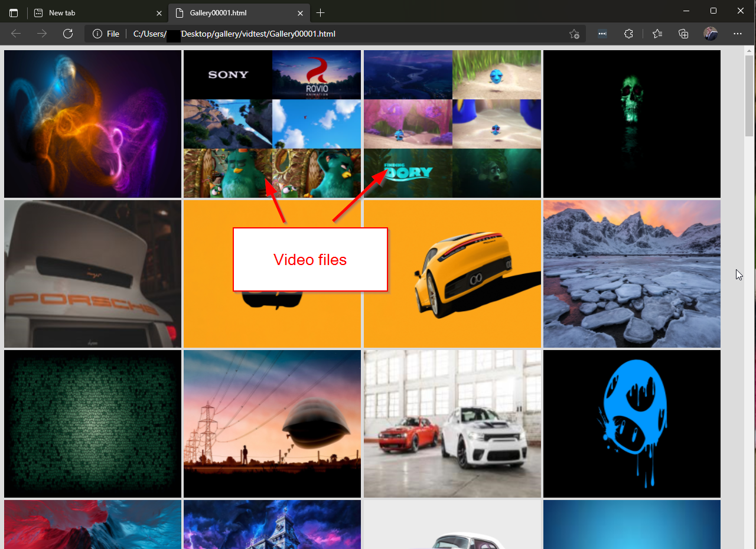The image size is (756, 549).
Task: Open the snowy mountains ice thumbnail
Action: coord(632,274)
